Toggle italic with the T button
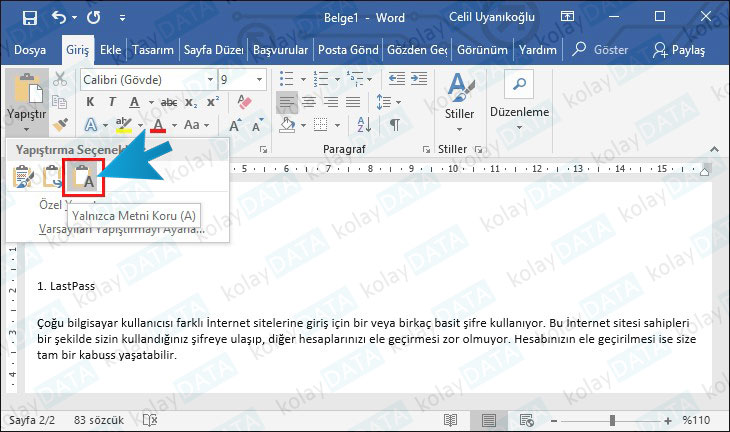This screenshot has height=432, width=730. (x=112, y=102)
